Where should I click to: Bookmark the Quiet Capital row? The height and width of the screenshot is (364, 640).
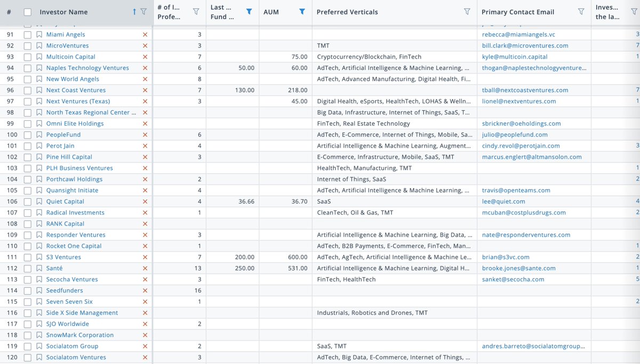coord(39,202)
